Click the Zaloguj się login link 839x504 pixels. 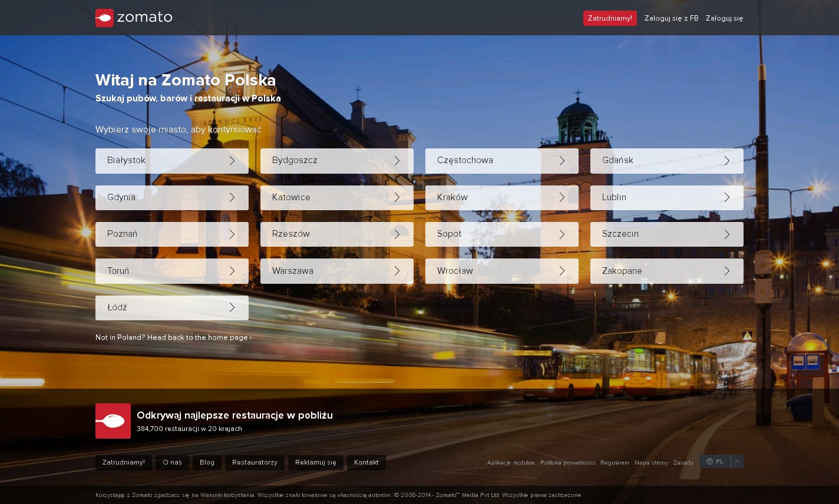pos(724,18)
